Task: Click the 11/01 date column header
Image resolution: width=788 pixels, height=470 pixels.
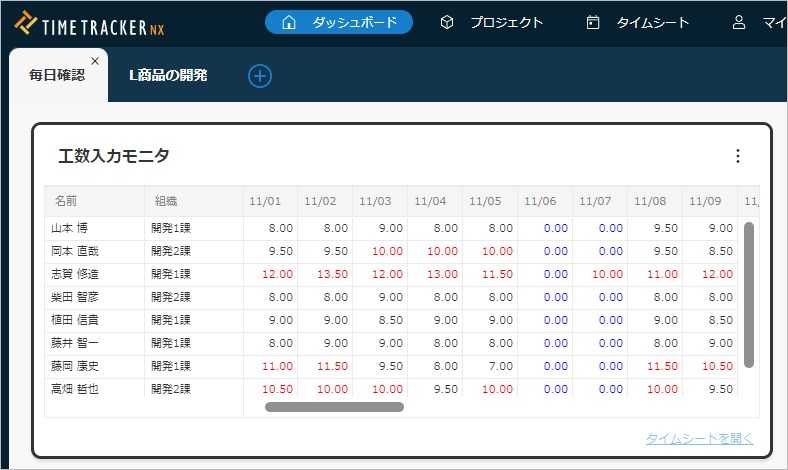Action: click(x=265, y=201)
